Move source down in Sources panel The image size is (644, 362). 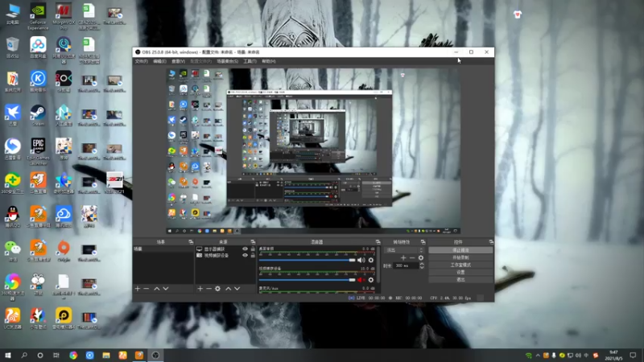(237, 289)
